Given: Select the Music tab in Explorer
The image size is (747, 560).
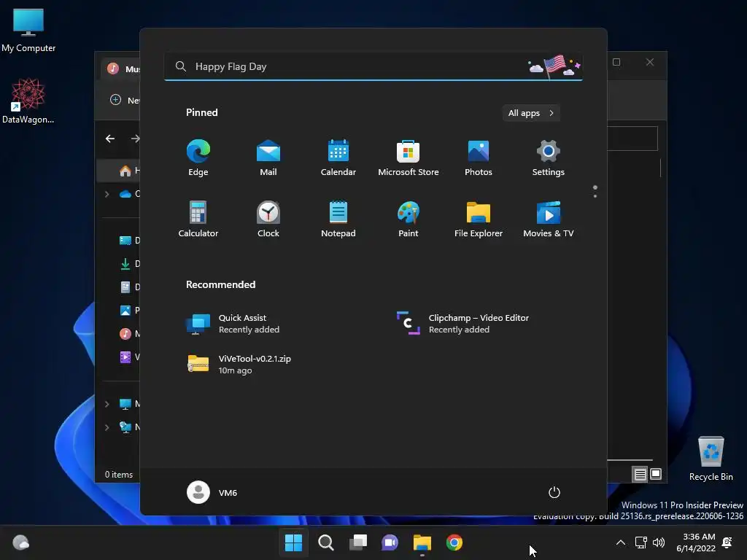Looking at the screenshot, I should (121, 69).
